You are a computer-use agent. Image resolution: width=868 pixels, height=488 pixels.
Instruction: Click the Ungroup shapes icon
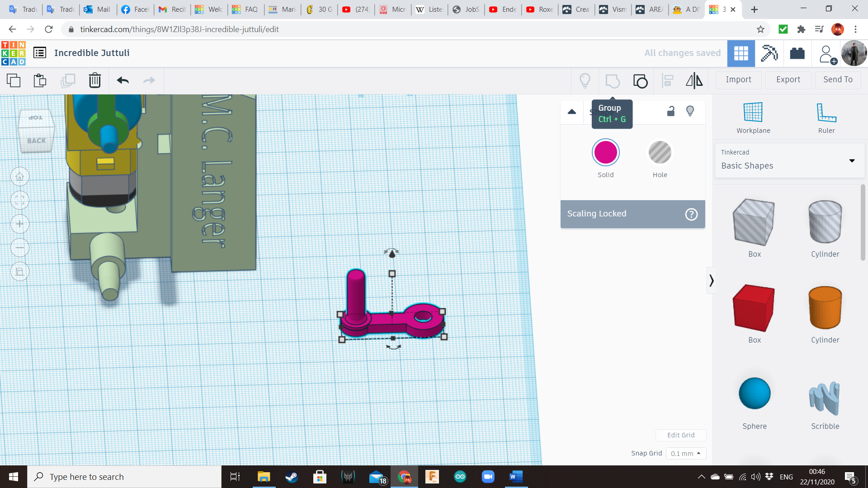point(640,81)
